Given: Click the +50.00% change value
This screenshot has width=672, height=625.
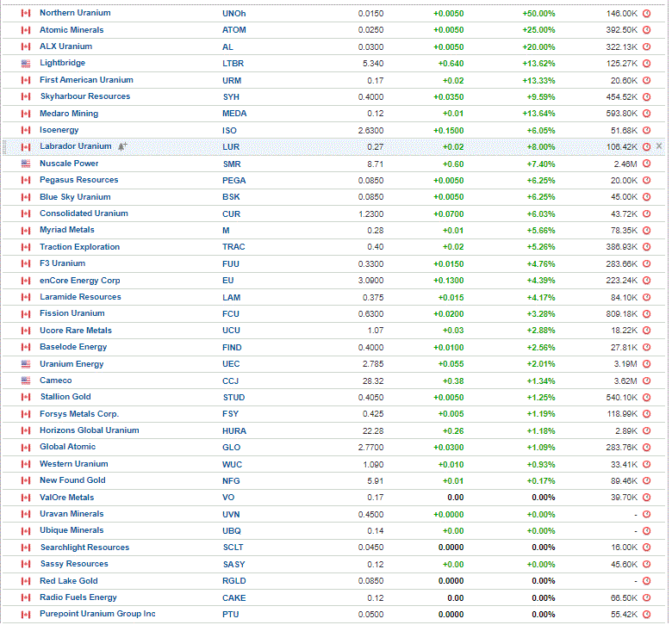Looking at the screenshot, I should coord(538,14).
